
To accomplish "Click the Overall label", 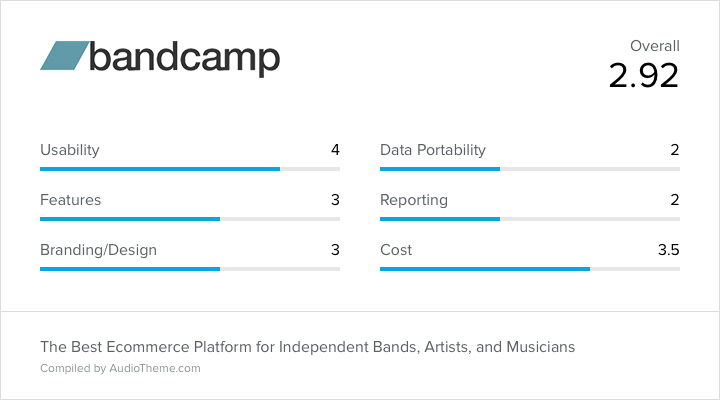I will 655,46.
